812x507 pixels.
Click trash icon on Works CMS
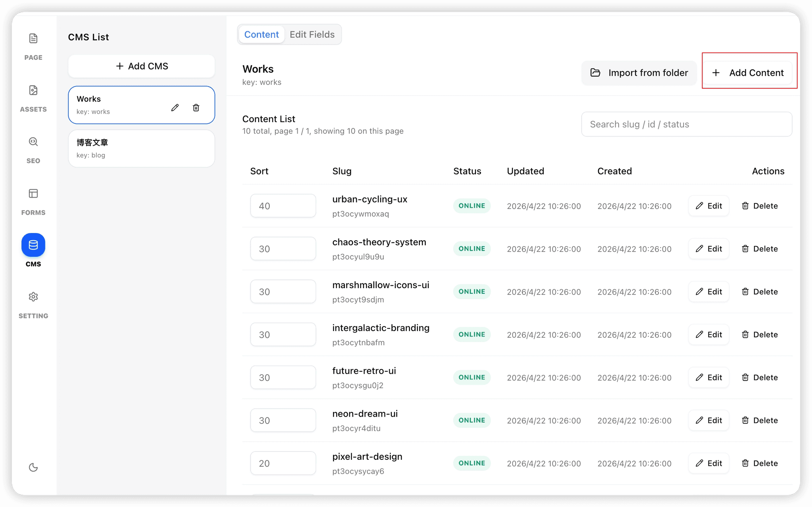196,108
